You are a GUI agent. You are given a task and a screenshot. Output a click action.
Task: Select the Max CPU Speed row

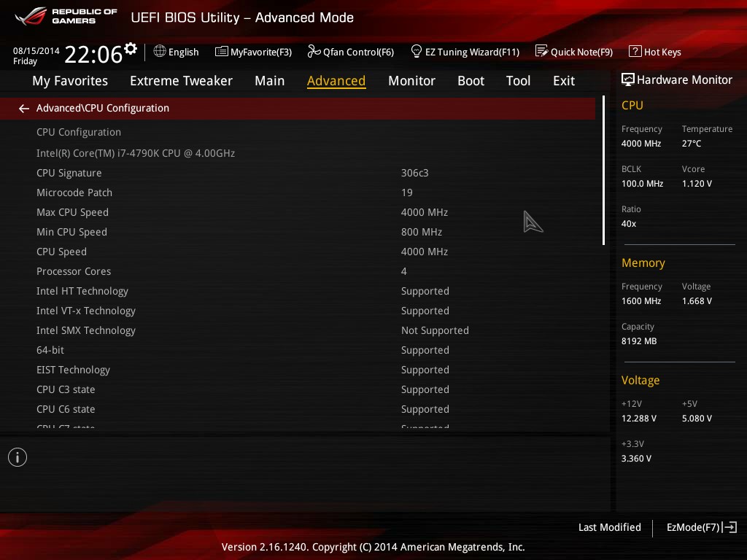pyautogui.click(x=298, y=212)
